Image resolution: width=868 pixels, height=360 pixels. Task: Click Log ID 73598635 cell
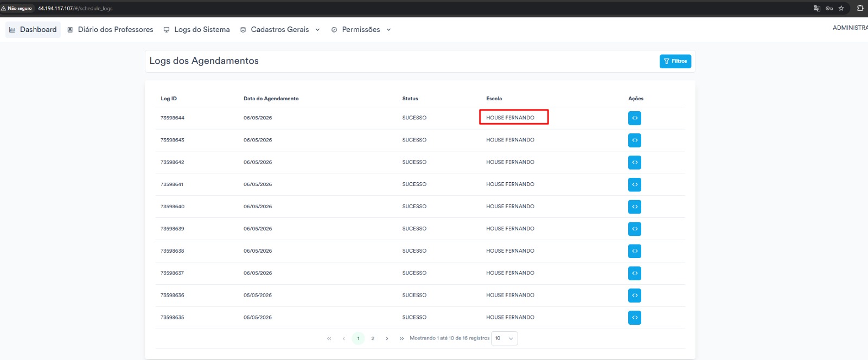click(173, 318)
